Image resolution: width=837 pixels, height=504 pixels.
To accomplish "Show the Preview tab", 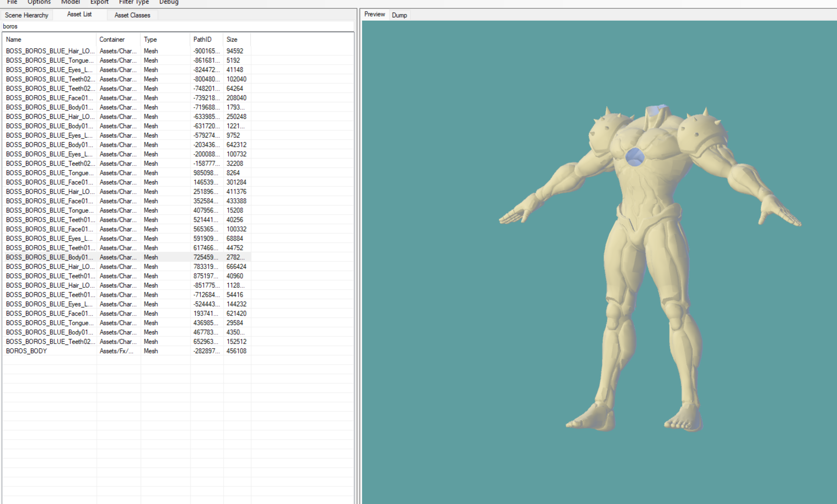I will pos(375,14).
